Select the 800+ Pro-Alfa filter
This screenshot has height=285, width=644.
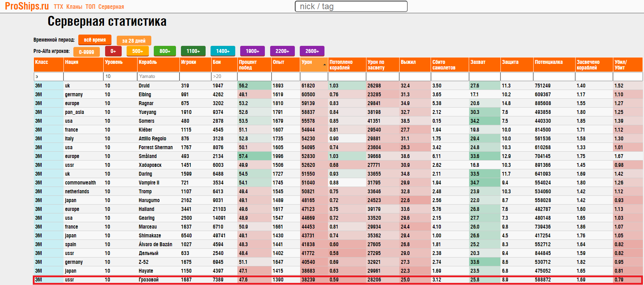coord(165,51)
